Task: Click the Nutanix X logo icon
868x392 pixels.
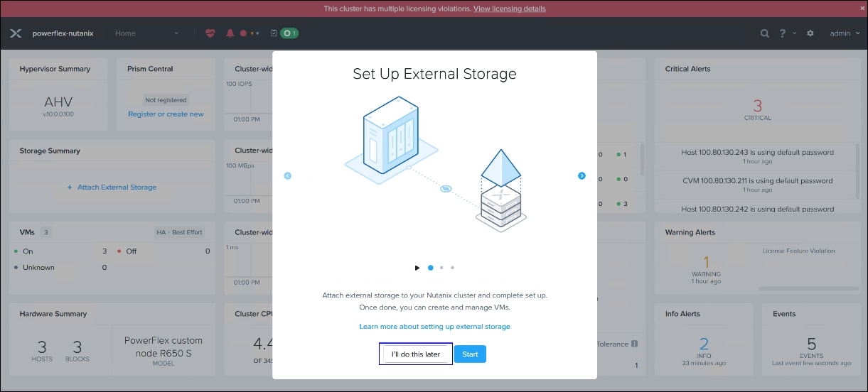Action: [x=16, y=33]
